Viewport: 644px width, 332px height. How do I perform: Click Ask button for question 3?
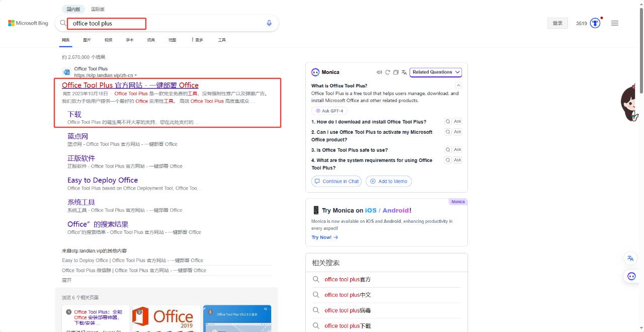point(457,149)
